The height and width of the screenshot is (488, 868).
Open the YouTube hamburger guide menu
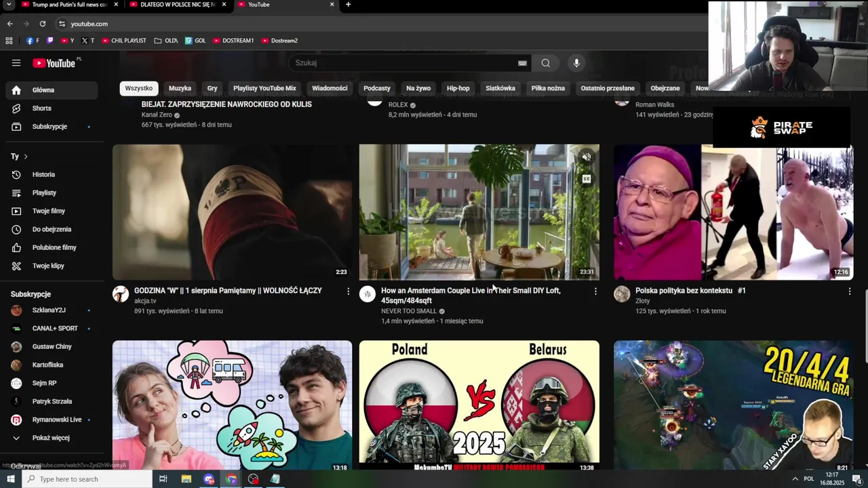(16, 63)
